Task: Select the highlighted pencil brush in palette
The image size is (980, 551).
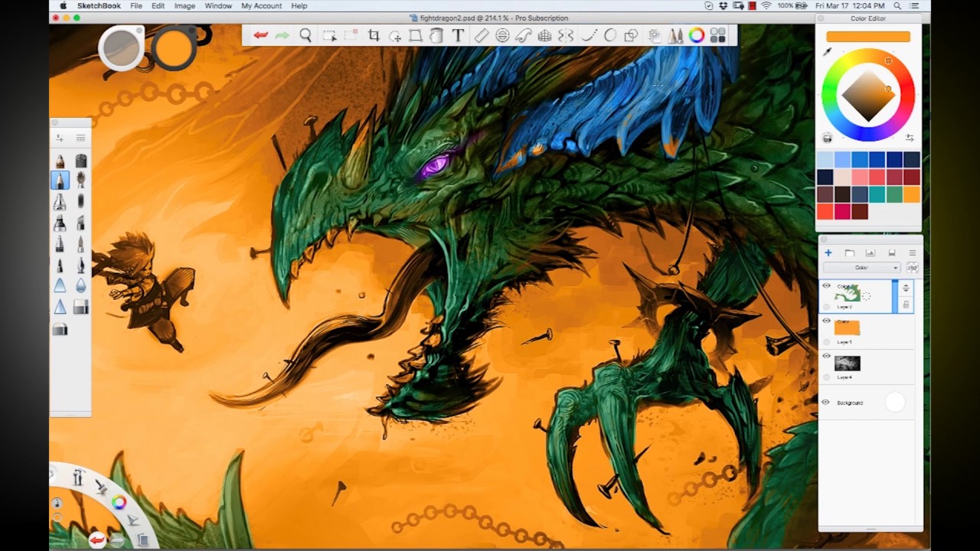Action: tap(60, 181)
